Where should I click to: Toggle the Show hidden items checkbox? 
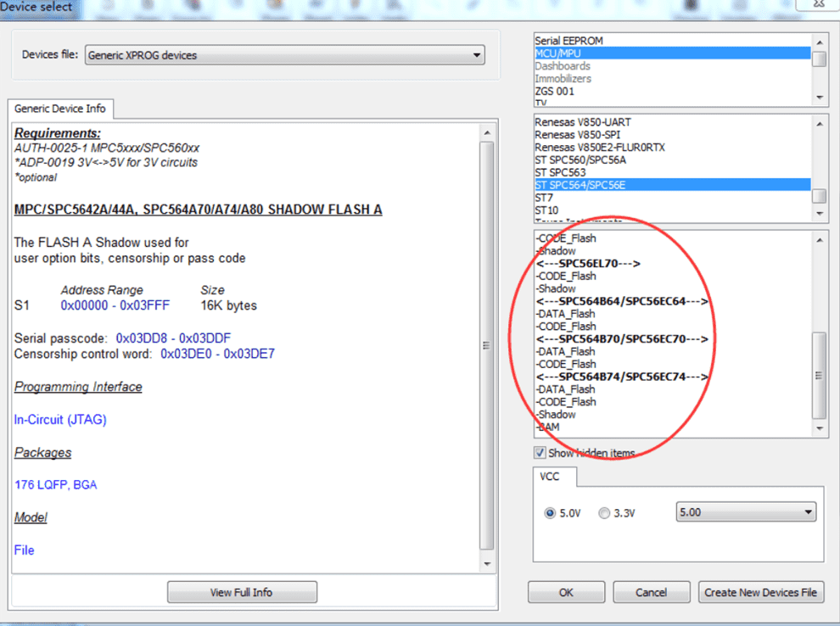click(540, 452)
